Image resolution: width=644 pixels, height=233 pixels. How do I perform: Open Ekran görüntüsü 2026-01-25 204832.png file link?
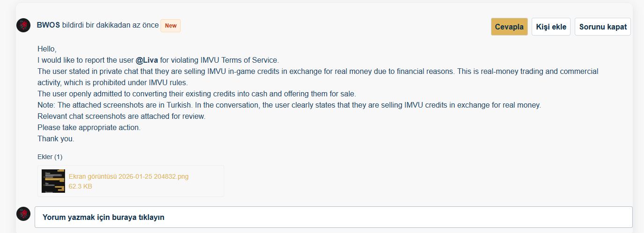coord(129,176)
